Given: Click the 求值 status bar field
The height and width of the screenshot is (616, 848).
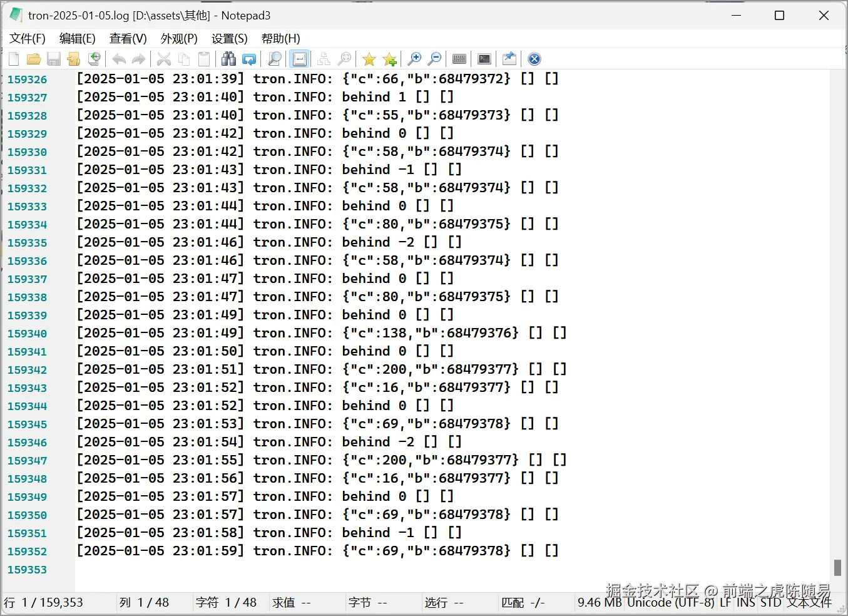Looking at the screenshot, I should pos(292,602).
